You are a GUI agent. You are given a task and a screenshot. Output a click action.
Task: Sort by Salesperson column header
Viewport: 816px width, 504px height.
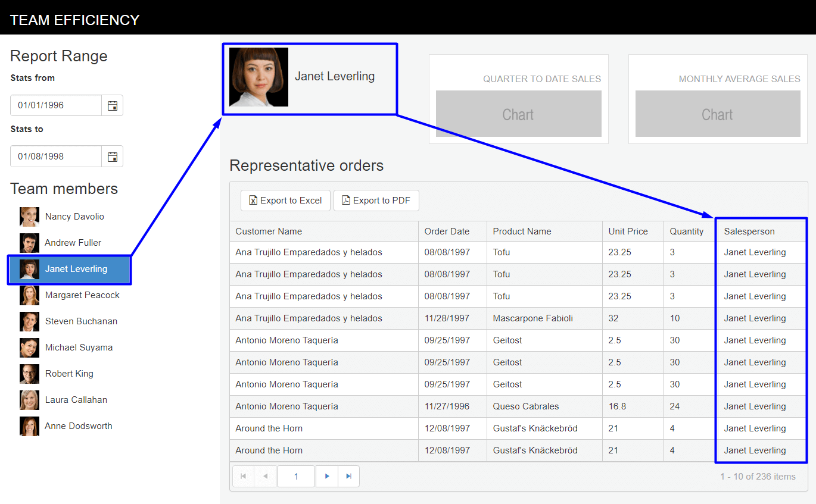click(762, 231)
